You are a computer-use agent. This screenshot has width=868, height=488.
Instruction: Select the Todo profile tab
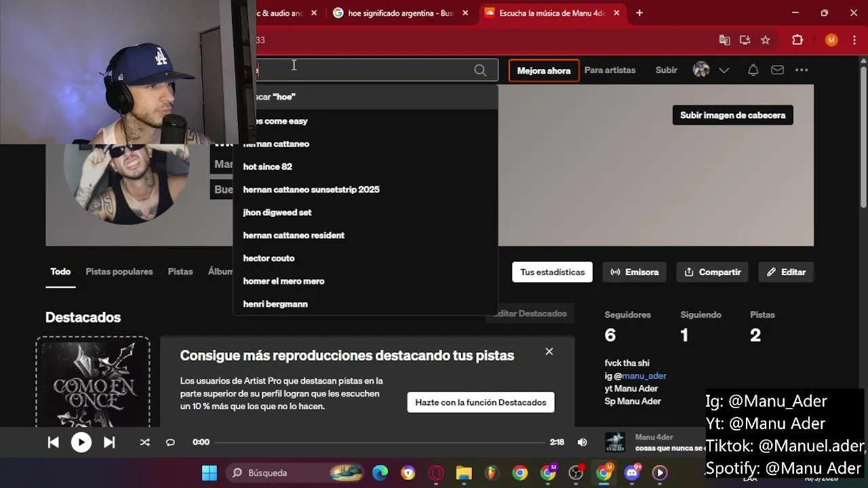pos(60,272)
